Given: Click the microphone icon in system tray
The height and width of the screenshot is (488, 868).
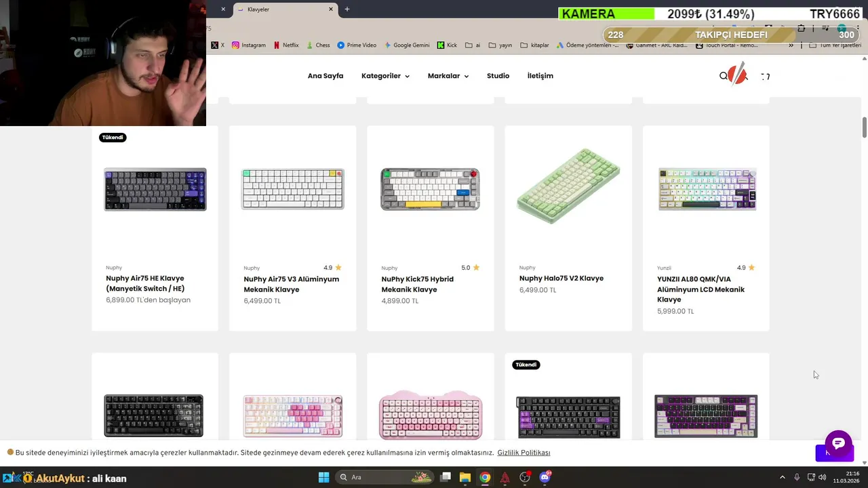Looking at the screenshot, I should pos(797,477).
